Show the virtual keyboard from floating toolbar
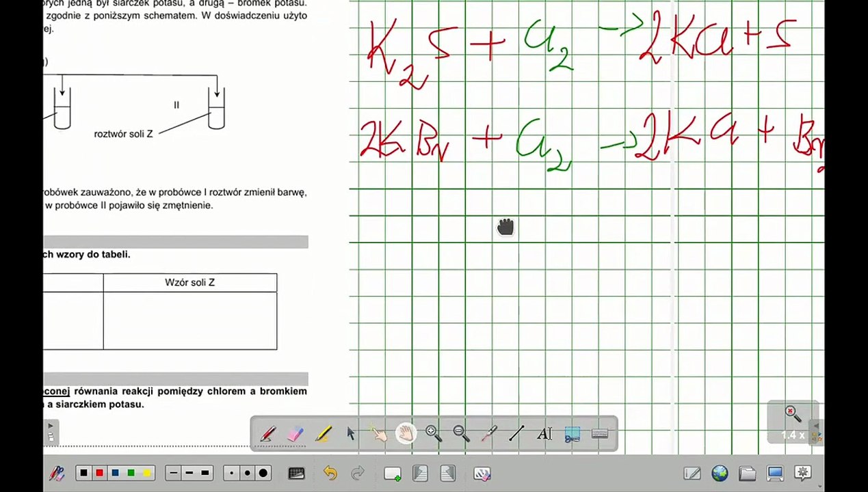The image size is (868, 492). [600, 434]
